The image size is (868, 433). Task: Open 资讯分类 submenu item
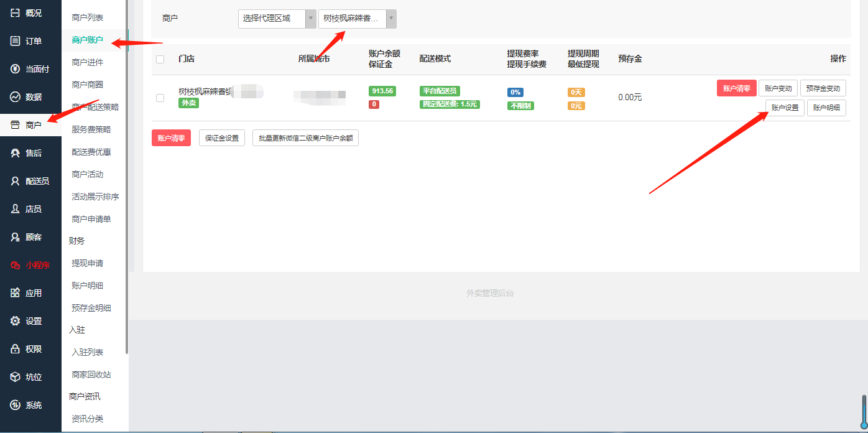coord(88,419)
